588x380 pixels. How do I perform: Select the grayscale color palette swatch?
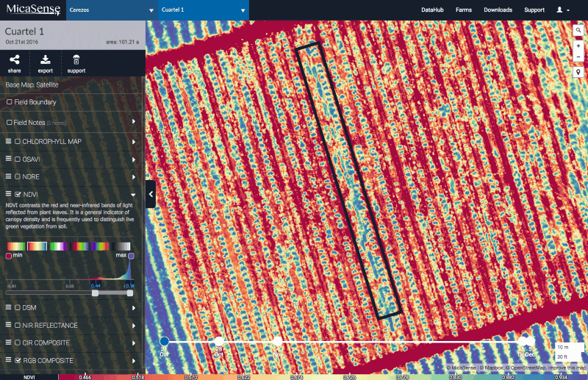(x=122, y=246)
